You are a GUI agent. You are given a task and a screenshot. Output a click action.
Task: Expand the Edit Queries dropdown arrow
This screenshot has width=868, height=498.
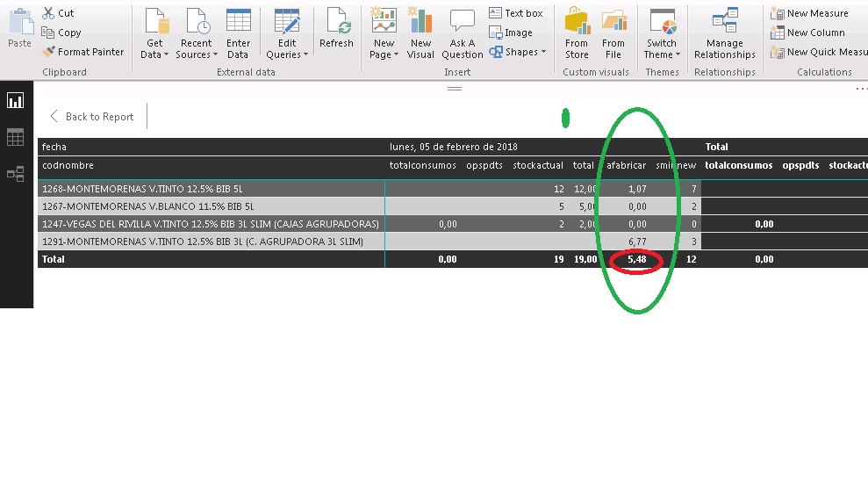tap(305, 54)
